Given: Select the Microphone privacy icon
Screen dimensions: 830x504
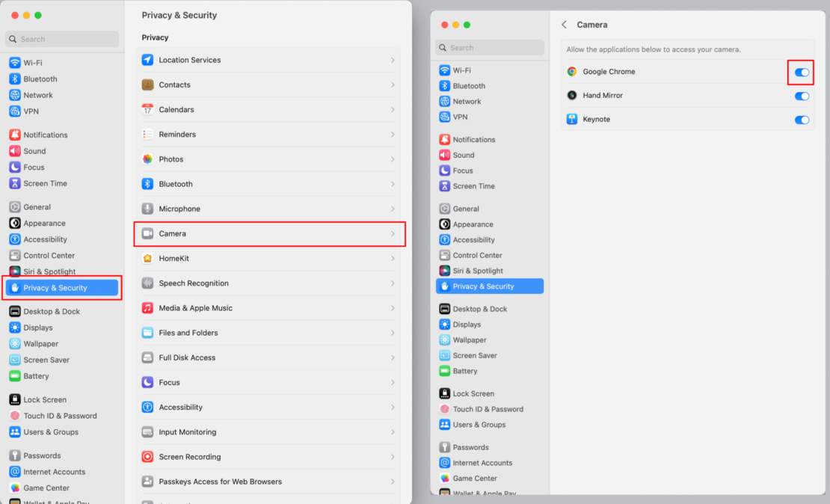Looking at the screenshot, I should click(x=147, y=209).
